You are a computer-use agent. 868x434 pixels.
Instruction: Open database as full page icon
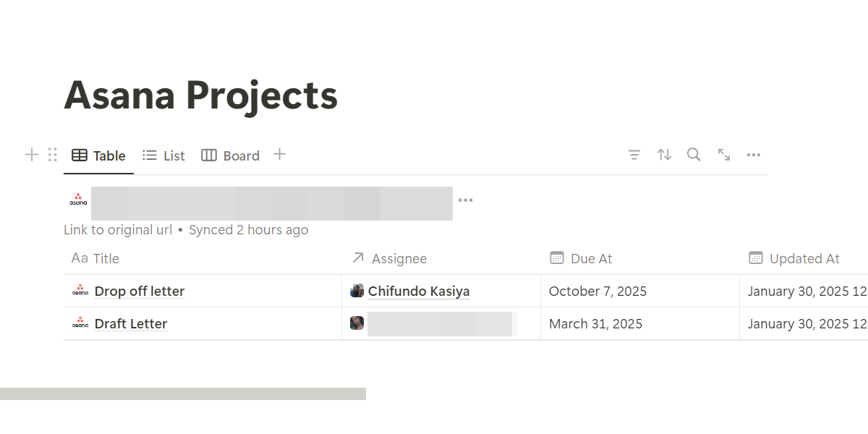pyautogui.click(x=723, y=155)
